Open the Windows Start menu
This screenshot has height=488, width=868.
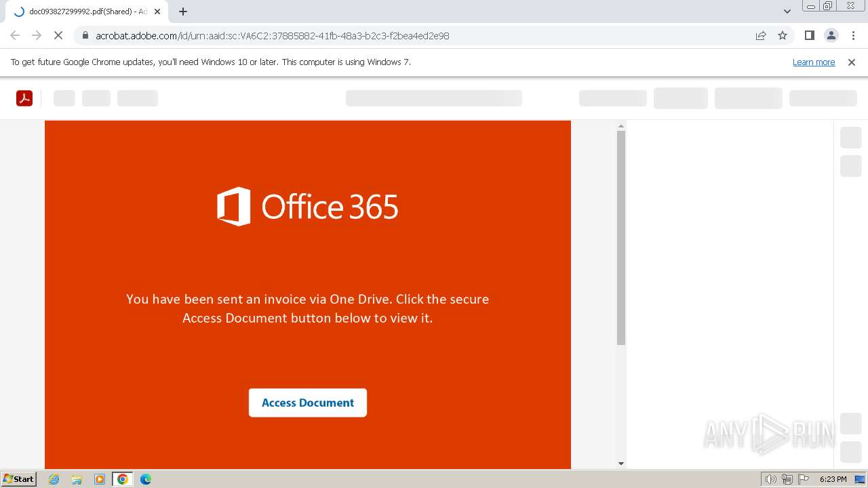point(18,479)
